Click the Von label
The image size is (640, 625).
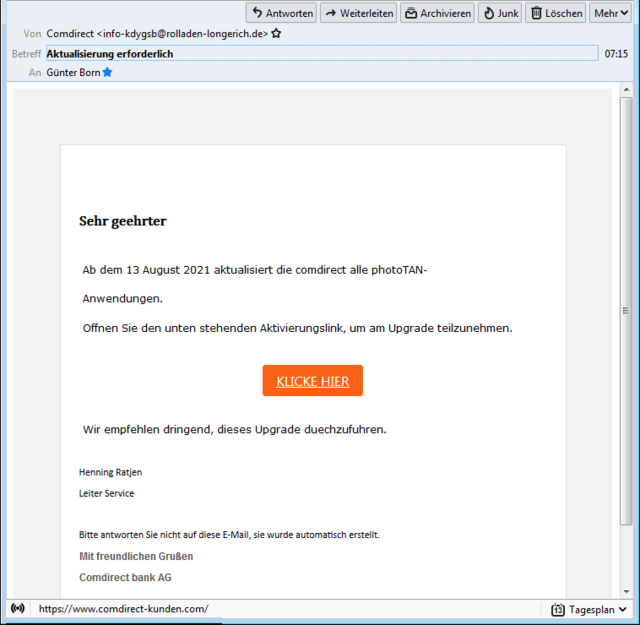32,33
